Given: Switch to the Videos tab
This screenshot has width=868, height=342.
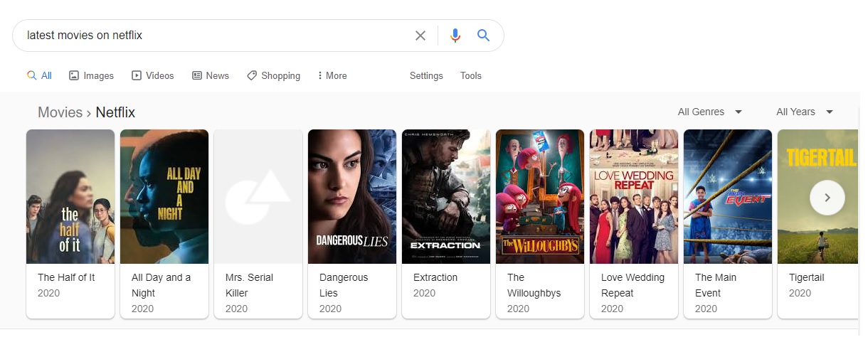Looking at the screenshot, I should tap(152, 75).
